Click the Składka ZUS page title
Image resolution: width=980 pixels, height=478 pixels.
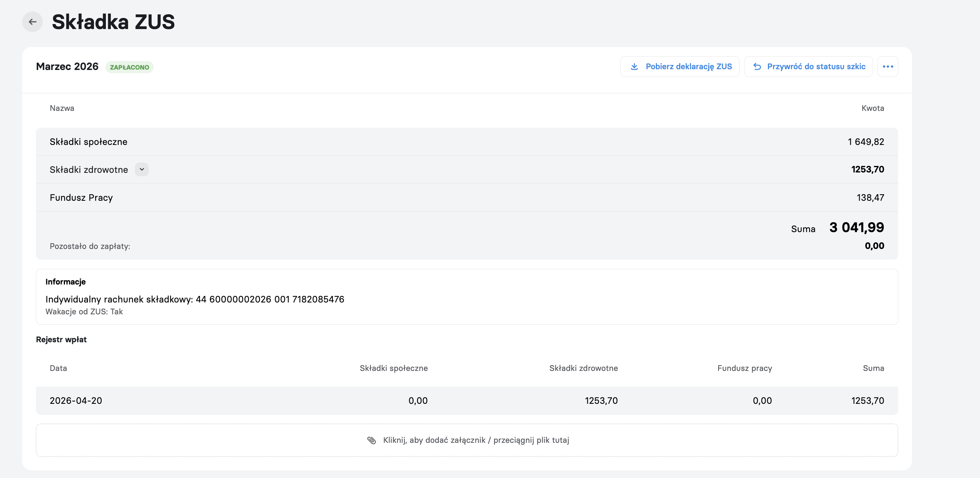tap(113, 22)
